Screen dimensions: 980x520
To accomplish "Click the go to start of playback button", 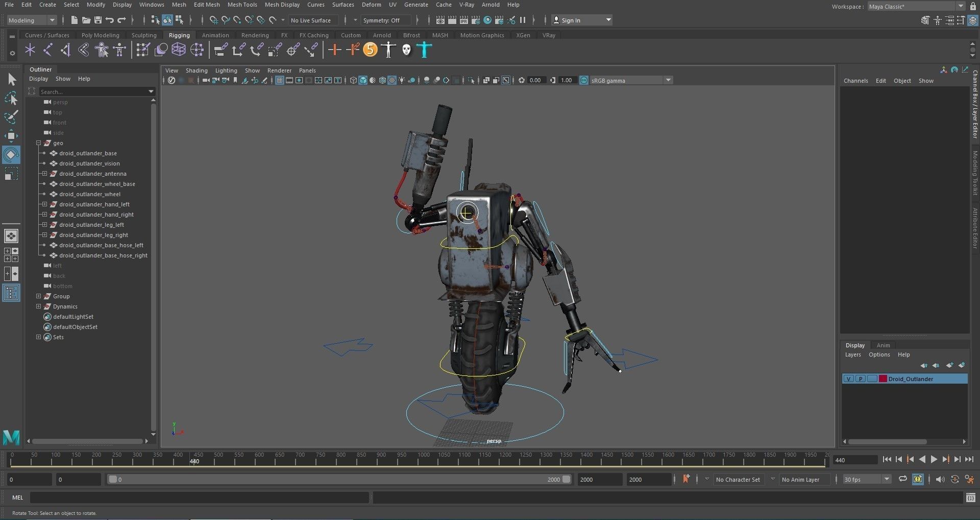I will coord(887,460).
